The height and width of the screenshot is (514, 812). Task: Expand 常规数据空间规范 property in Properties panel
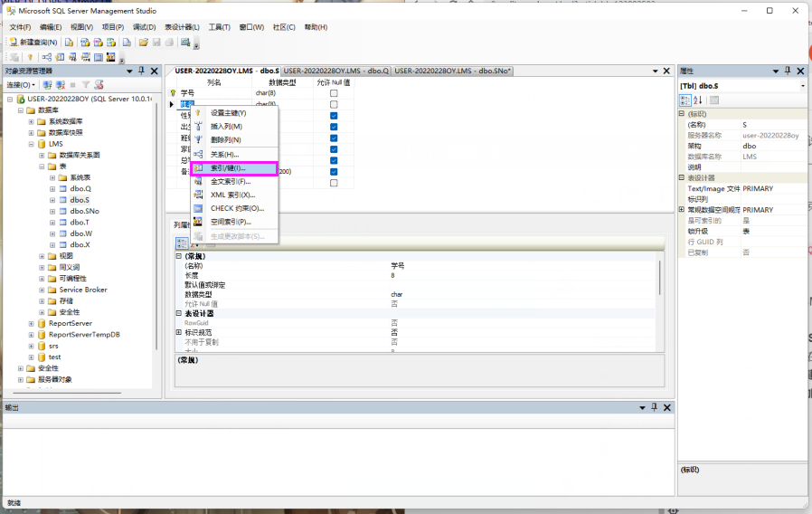tap(682, 209)
